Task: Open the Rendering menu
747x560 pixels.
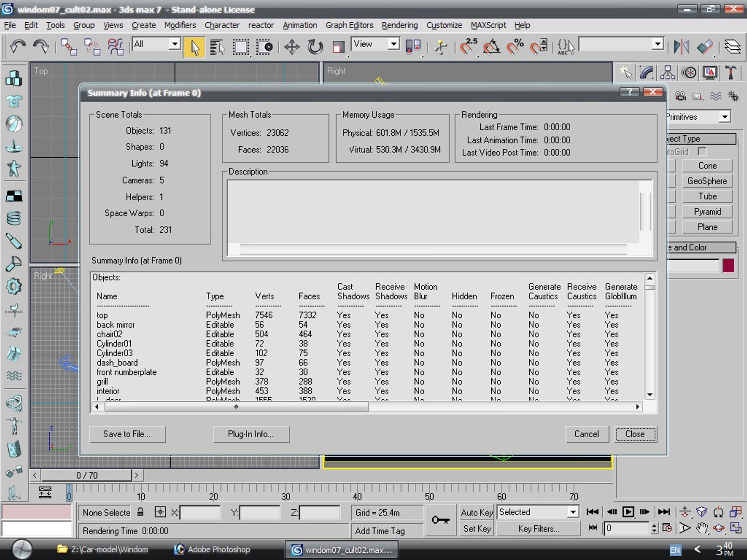Action: (x=399, y=25)
